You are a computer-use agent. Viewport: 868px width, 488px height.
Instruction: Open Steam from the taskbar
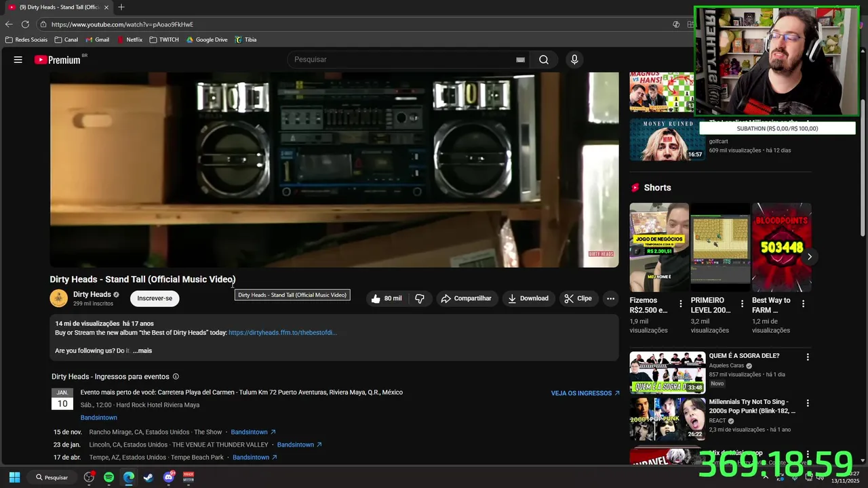(x=149, y=477)
